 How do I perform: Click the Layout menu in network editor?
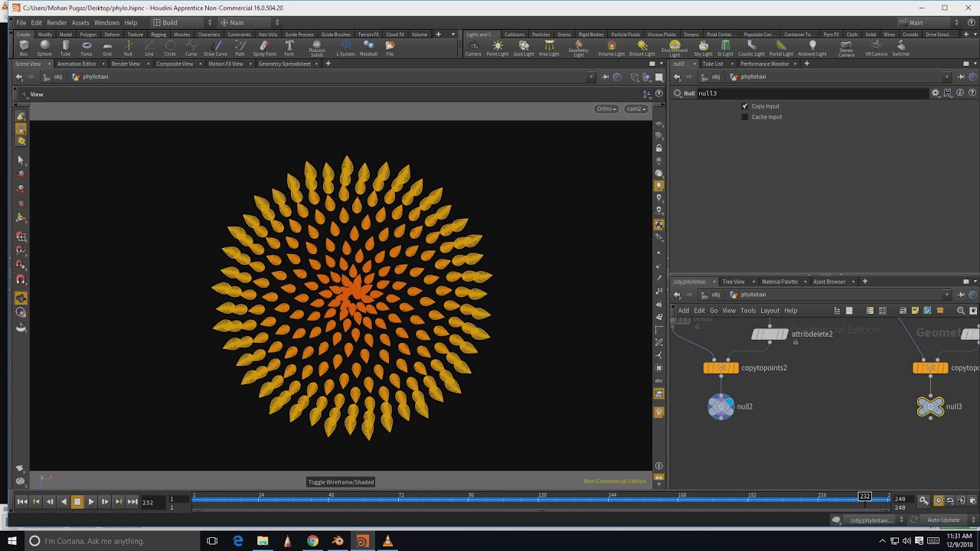coord(770,311)
